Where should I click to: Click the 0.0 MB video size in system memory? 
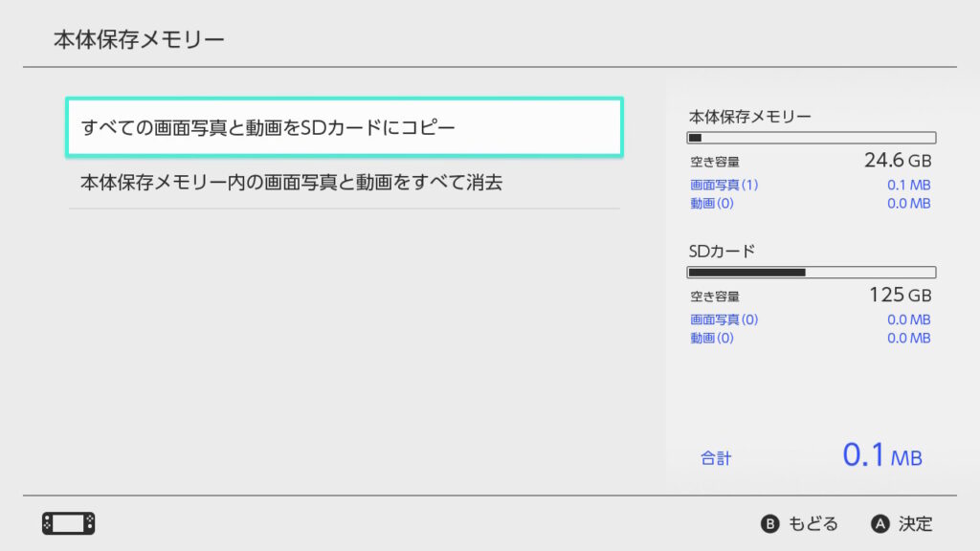pyautogui.click(x=909, y=203)
